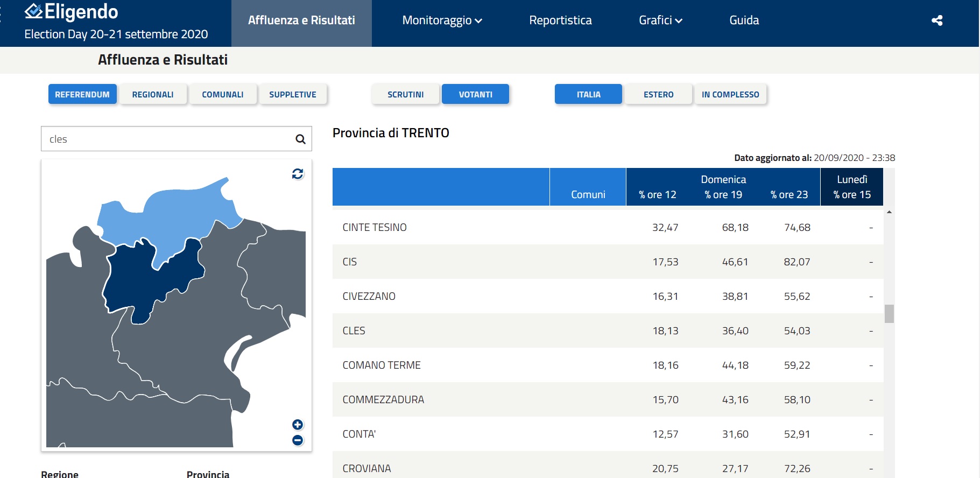The image size is (980, 478).
Task: Reset the map with refresh icon
Action: pos(298,174)
